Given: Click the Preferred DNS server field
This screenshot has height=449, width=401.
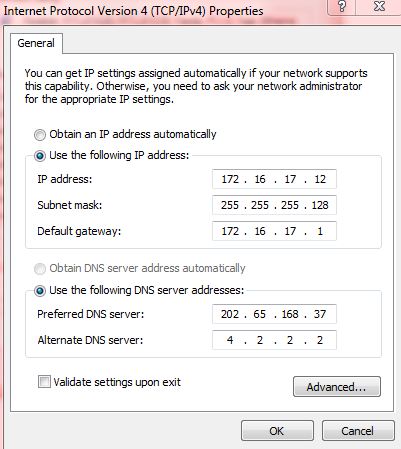Looking at the screenshot, I should point(274,314).
